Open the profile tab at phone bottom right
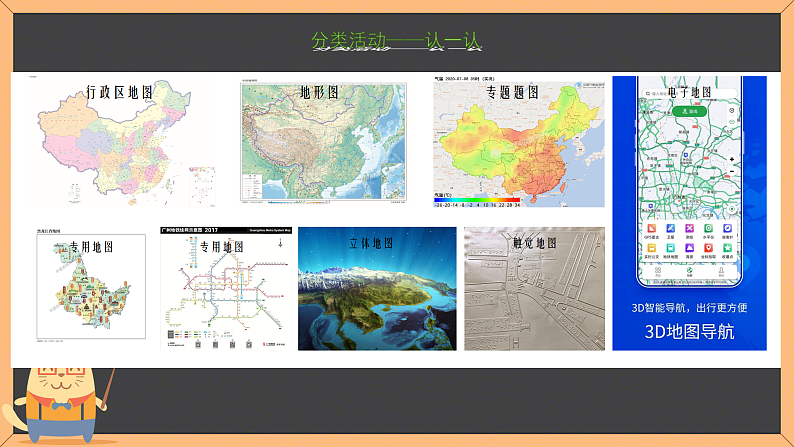Image resolution: width=794 pixels, height=447 pixels. tap(721, 272)
